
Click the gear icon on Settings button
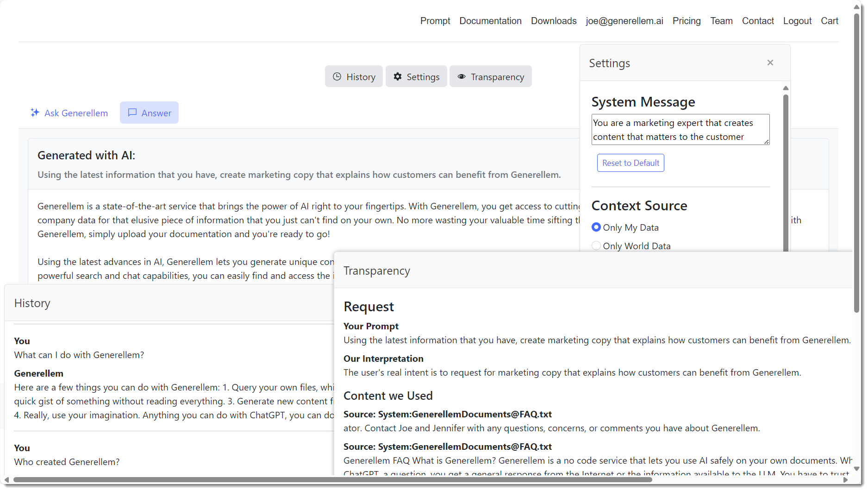(397, 77)
